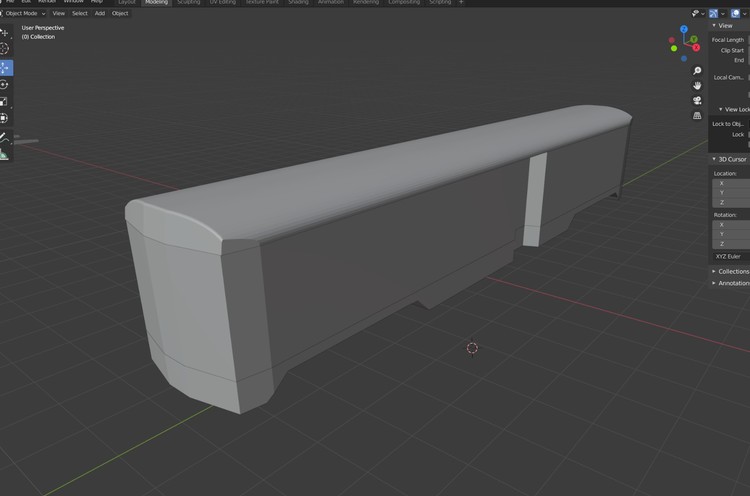Click the negative X axis dot on gizmo

click(672, 41)
